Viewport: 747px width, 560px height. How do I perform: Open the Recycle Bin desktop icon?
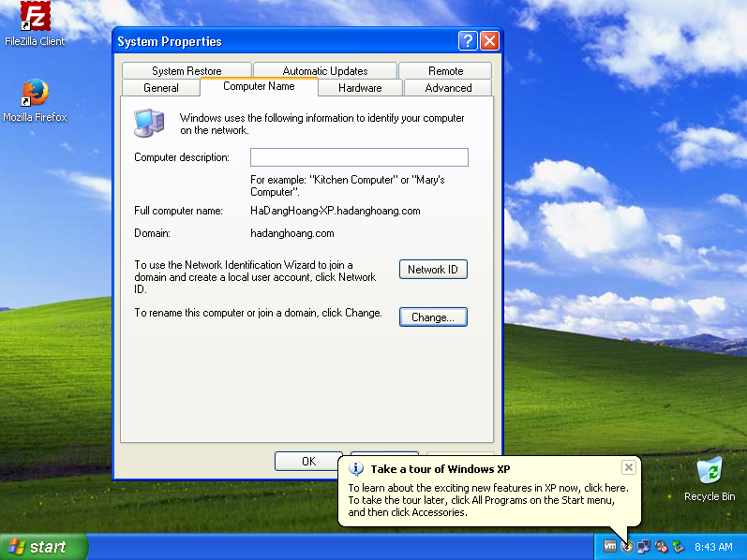click(x=710, y=479)
